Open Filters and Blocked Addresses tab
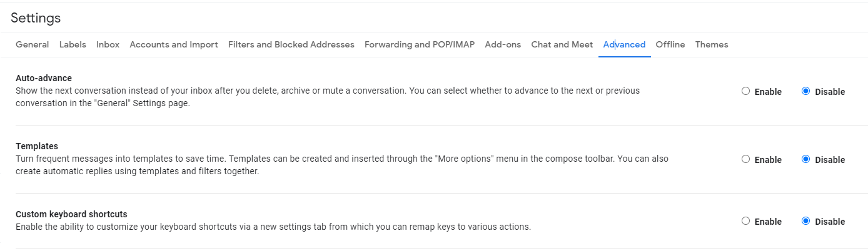 click(x=291, y=44)
